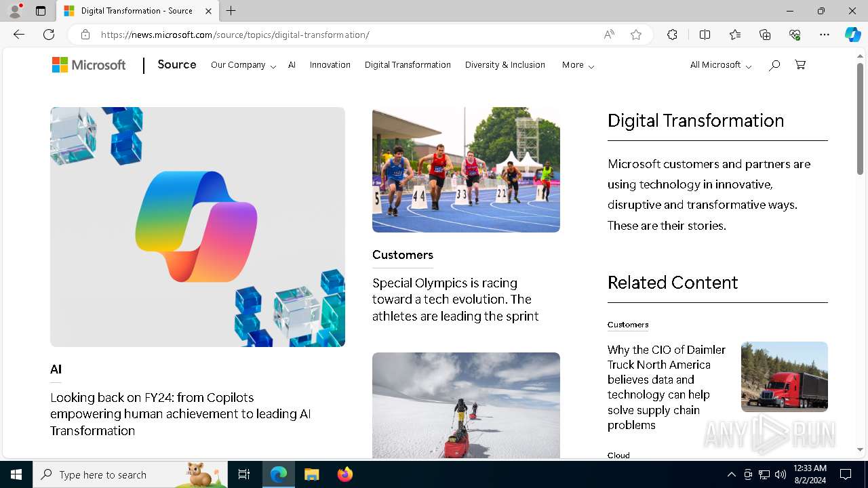Click the Microsoft logo
Viewport: 868px width, 488px height.
click(x=89, y=65)
